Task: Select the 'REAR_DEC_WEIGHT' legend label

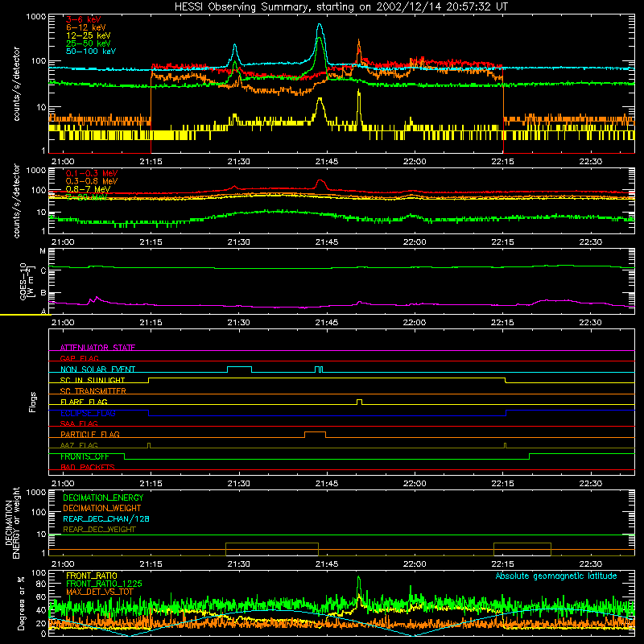Action: click(99, 530)
